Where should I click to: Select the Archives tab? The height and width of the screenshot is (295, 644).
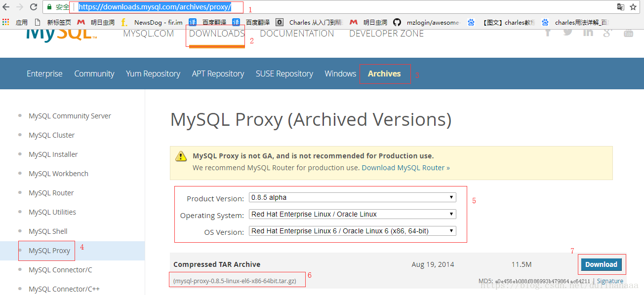click(384, 74)
